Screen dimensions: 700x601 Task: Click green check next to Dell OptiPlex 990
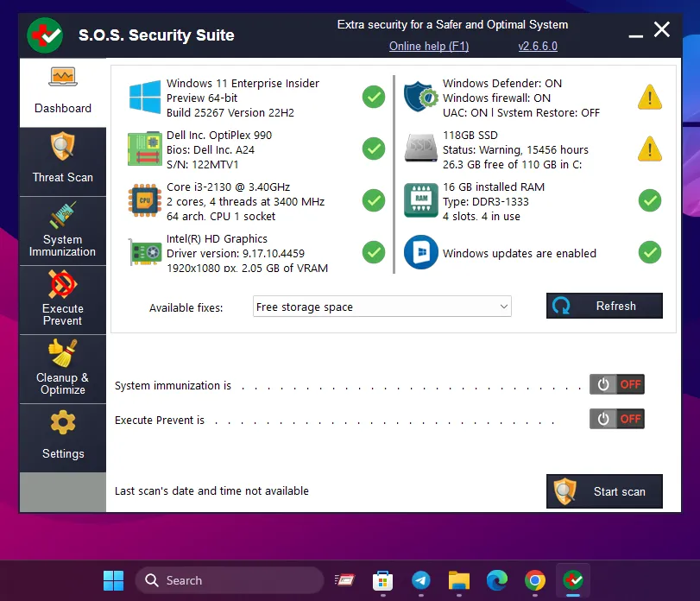pyautogui.click(x=374, y=149)
